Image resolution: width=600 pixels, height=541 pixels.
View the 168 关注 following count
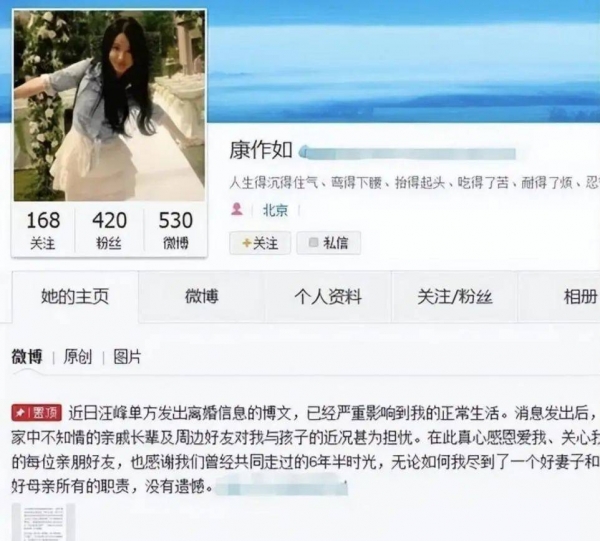pyautogui.click(x=43, y=231)
